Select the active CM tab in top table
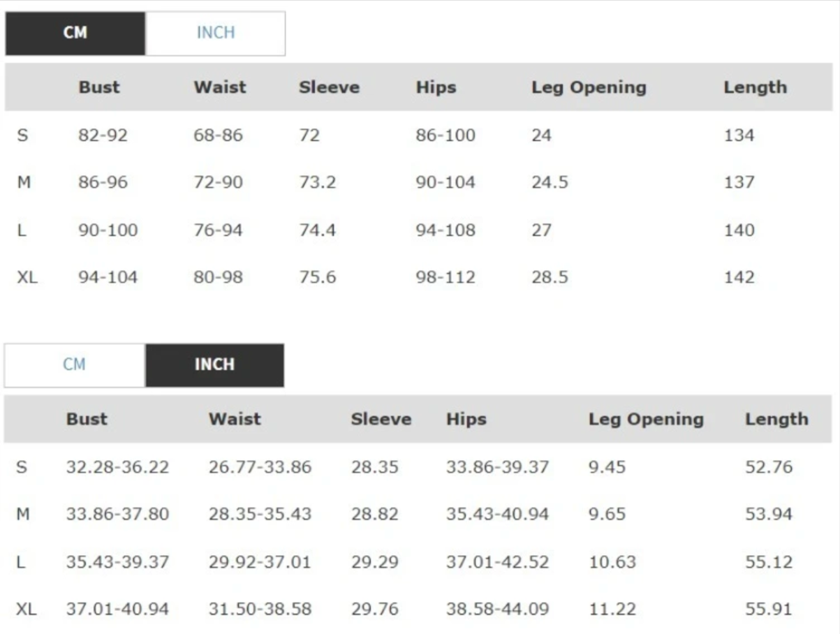Viewport: 840px width, 634px height. pos(75,34)
